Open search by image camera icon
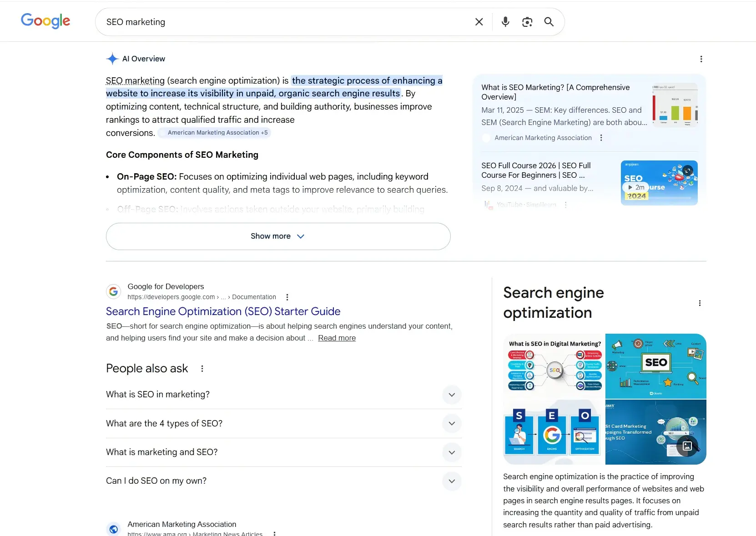Image resolution: width=756 pixels, height=536 pixels. tap(527, 22)
